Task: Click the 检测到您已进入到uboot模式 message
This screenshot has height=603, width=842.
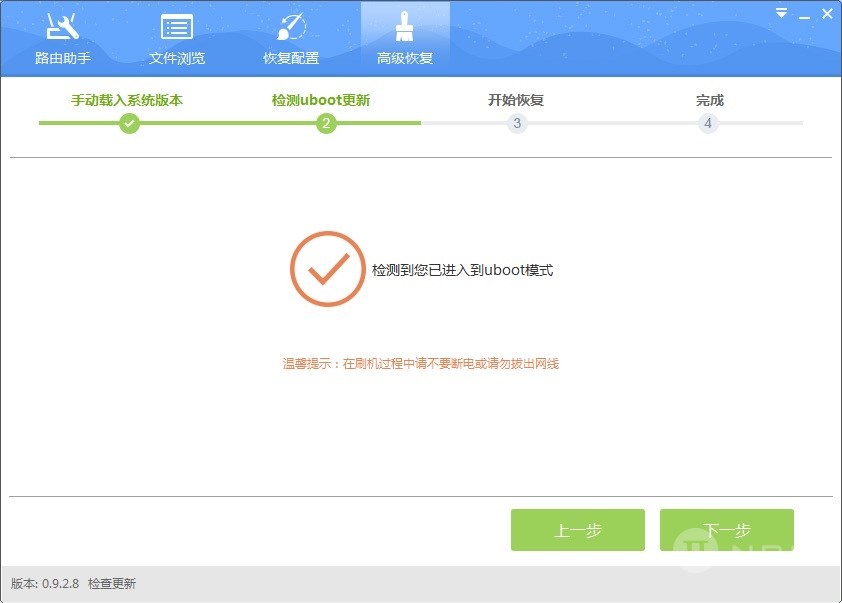Action: [462, 270]
